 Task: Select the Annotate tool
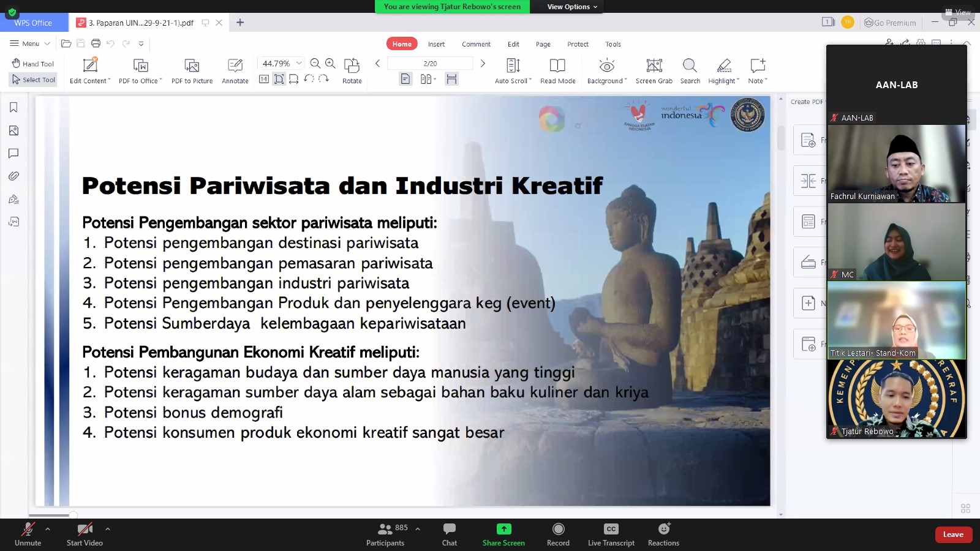(x=235, y=66)
